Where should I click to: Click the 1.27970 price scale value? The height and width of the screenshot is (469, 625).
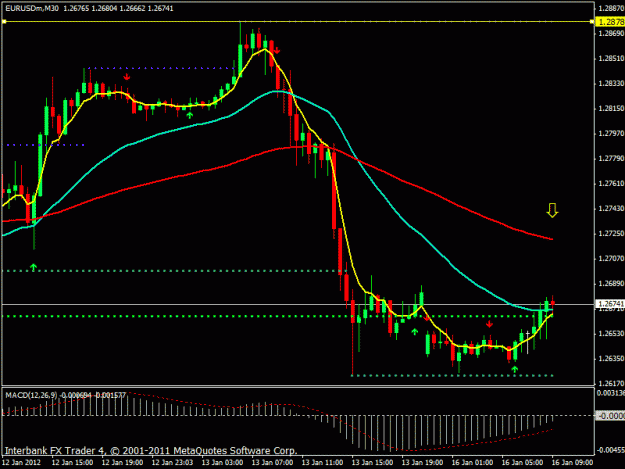(611, 133)
